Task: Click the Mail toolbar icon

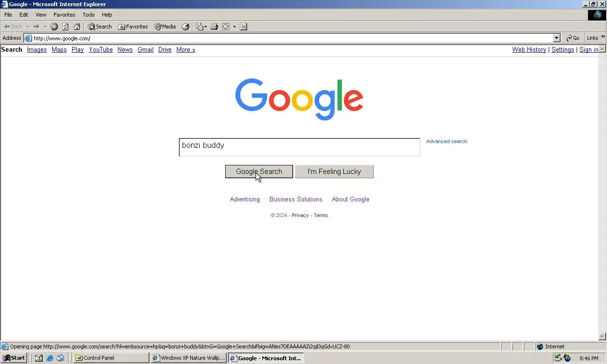Action: [199, 27]
